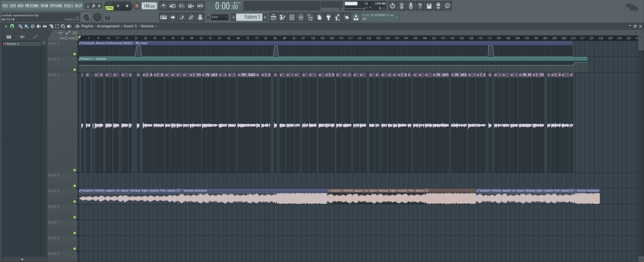Open the Pattern 1 selector
644x262 pixels.
pos(249,17)
